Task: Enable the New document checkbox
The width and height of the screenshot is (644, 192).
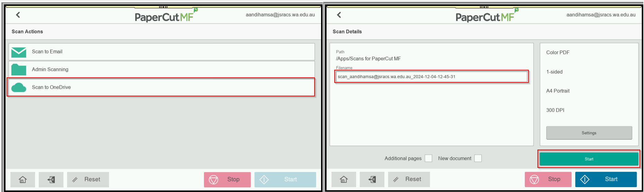Action: (478, 158)
